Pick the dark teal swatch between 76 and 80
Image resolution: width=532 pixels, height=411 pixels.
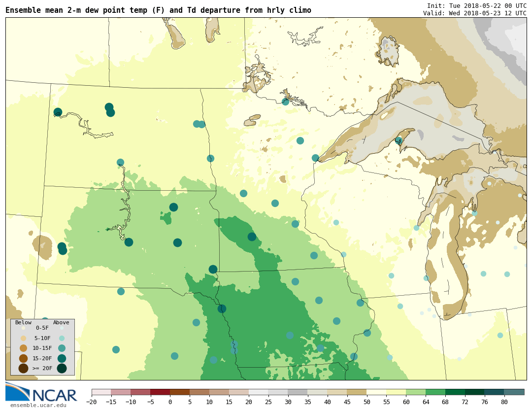(495, 392)
